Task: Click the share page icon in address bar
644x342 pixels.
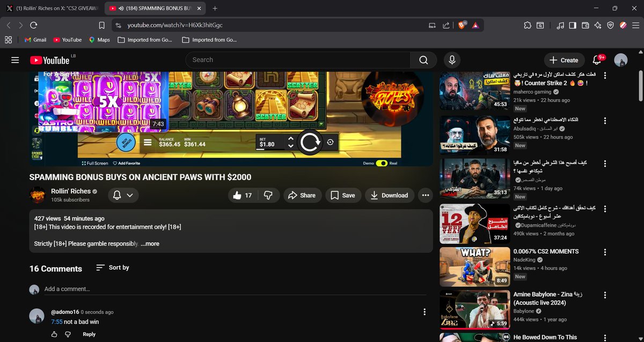Action: point(446,25)
